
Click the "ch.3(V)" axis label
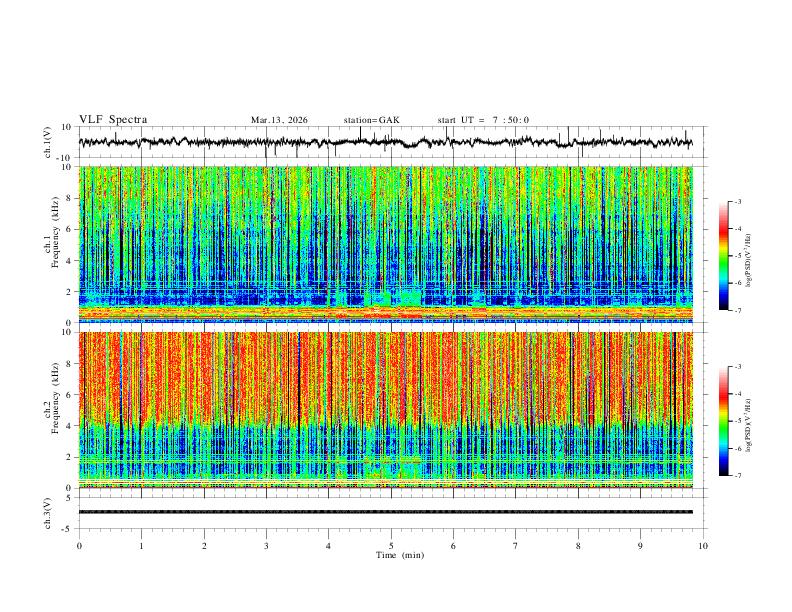(x=48, y=513)
